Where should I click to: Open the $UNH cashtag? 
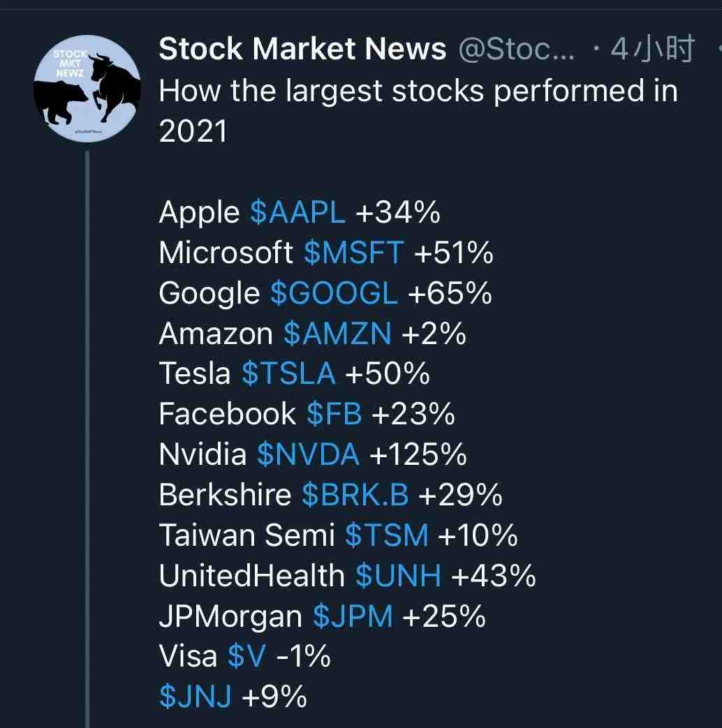[398, 576]
